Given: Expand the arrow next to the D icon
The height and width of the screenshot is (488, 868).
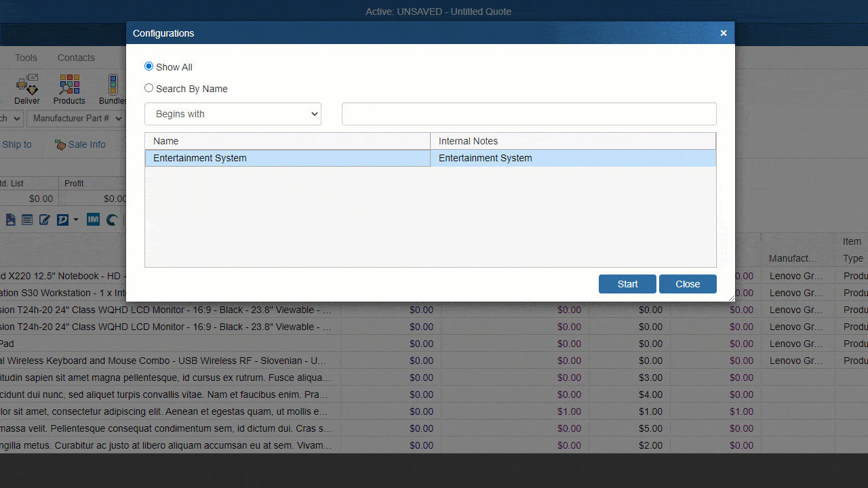Looking at the screenshot, I should [x=75, y=220].
